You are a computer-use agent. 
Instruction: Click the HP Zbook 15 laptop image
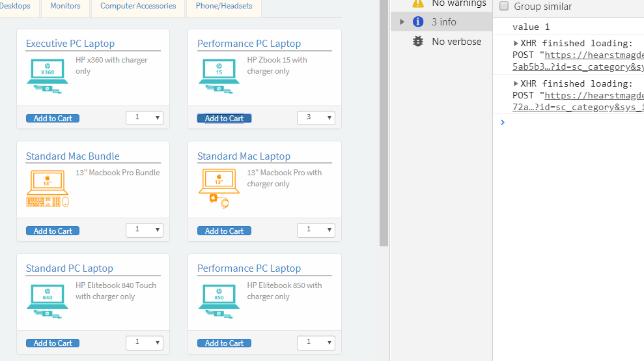pos(219,76)
